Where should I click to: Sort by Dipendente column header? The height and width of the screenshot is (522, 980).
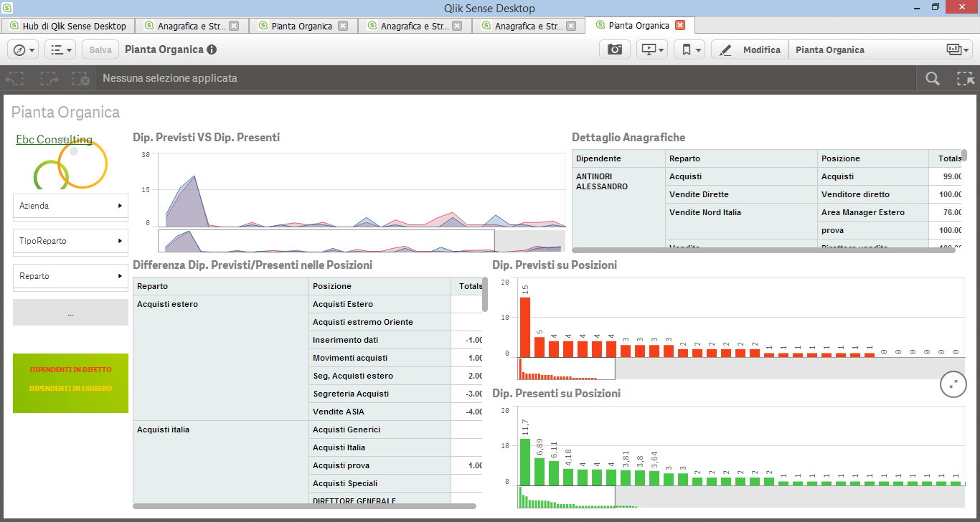618,158
